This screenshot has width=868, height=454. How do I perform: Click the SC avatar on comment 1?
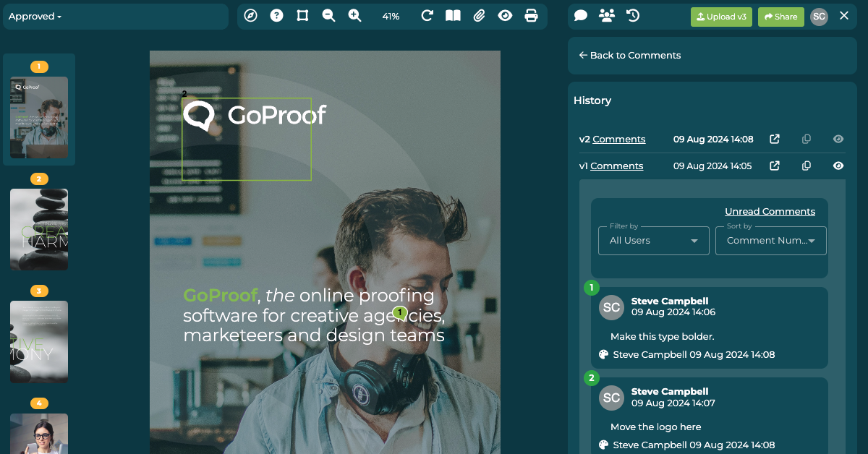[x=612, y=307]
